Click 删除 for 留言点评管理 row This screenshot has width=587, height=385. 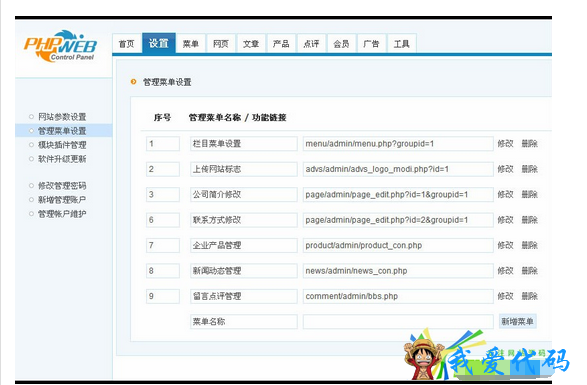click(530, 296)
